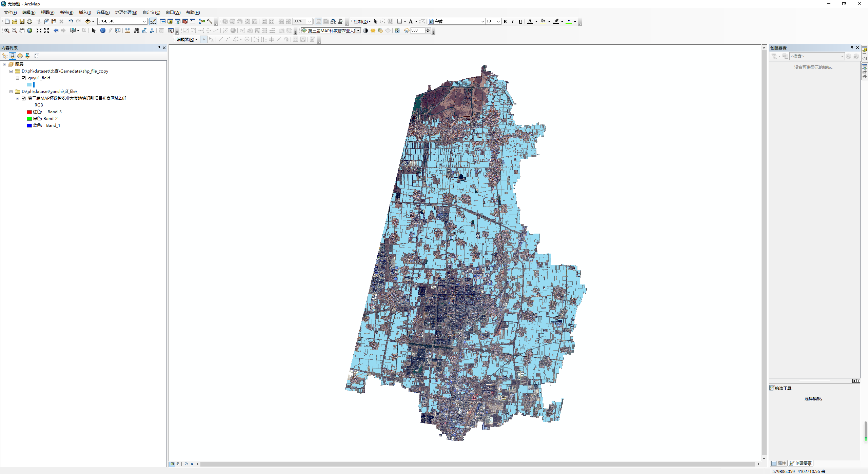
Task: Activate the Measure tool
Action: (x=128, y=31)
